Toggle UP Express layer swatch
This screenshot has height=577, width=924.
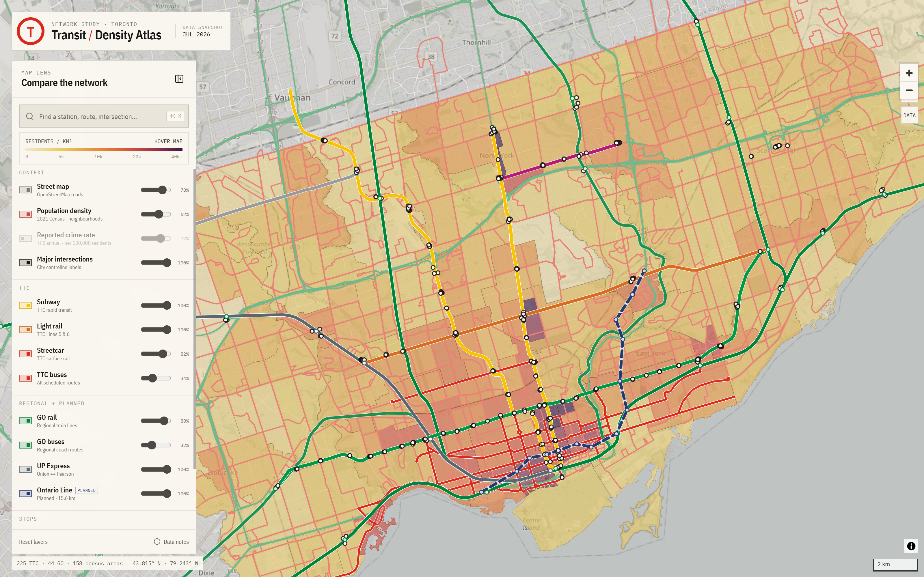point(26,469)
